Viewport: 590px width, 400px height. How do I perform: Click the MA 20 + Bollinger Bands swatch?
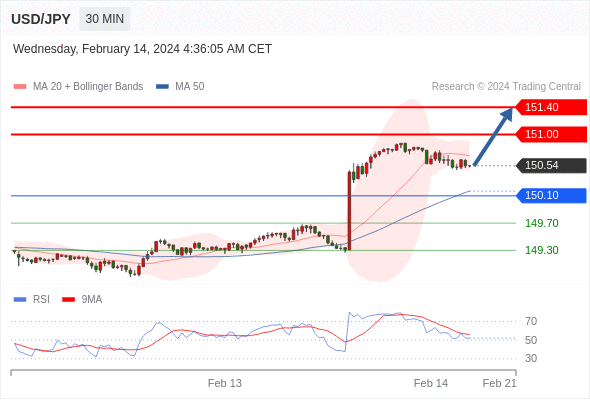(x=20, y=87)
